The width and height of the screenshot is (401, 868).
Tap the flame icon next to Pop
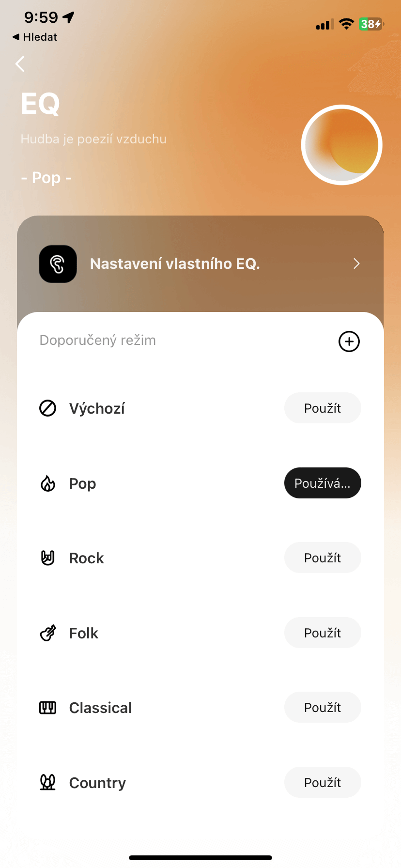[47, 483]
